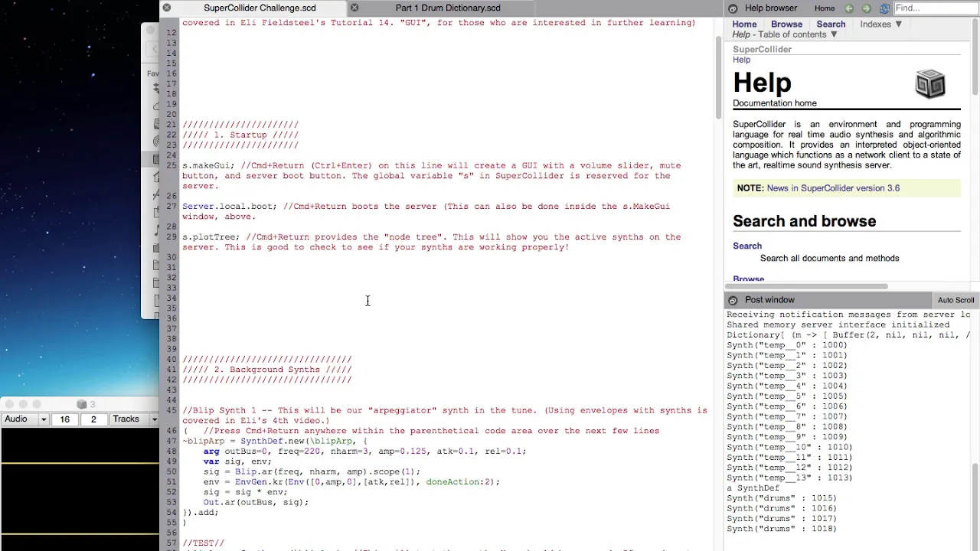This screenshot has width=980, height=551.
Task: Switch to SuperCollider Challenge.scd tab
Action: [x=260, y=8]
